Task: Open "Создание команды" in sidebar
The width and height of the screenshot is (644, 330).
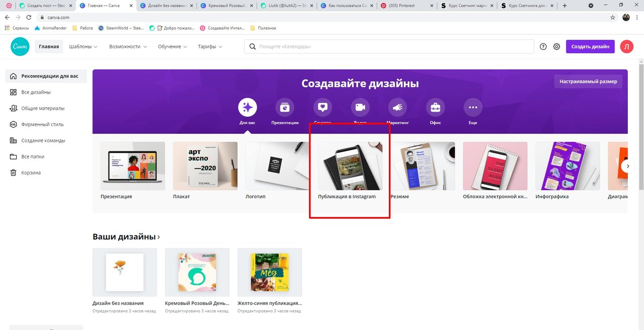Action: coord(46,140)
